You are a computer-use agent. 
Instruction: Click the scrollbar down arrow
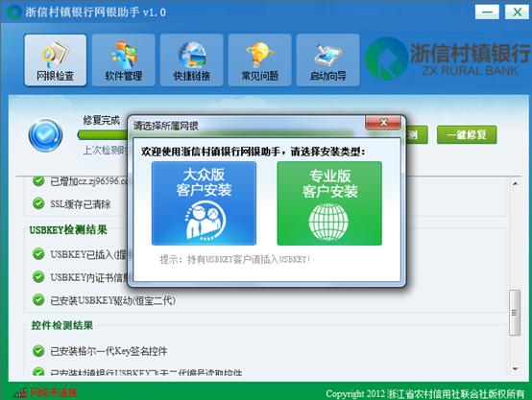point(515,368)
